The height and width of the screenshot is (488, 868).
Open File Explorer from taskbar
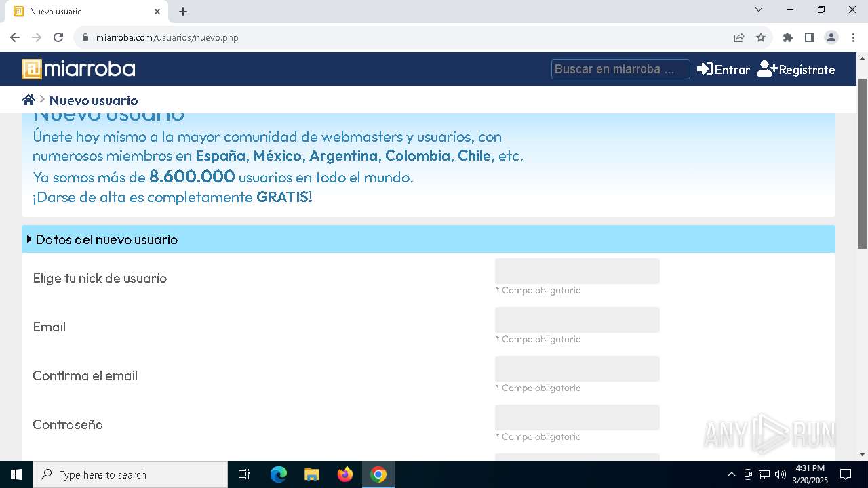311,474
